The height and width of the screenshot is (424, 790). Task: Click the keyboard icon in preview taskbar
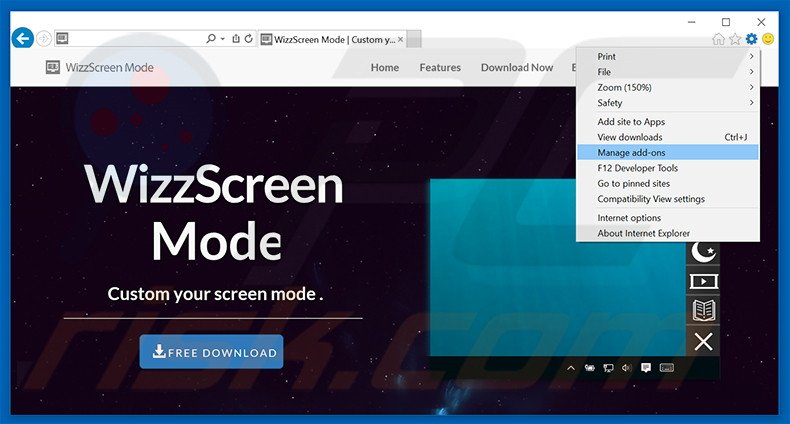[x=667, y=368]
